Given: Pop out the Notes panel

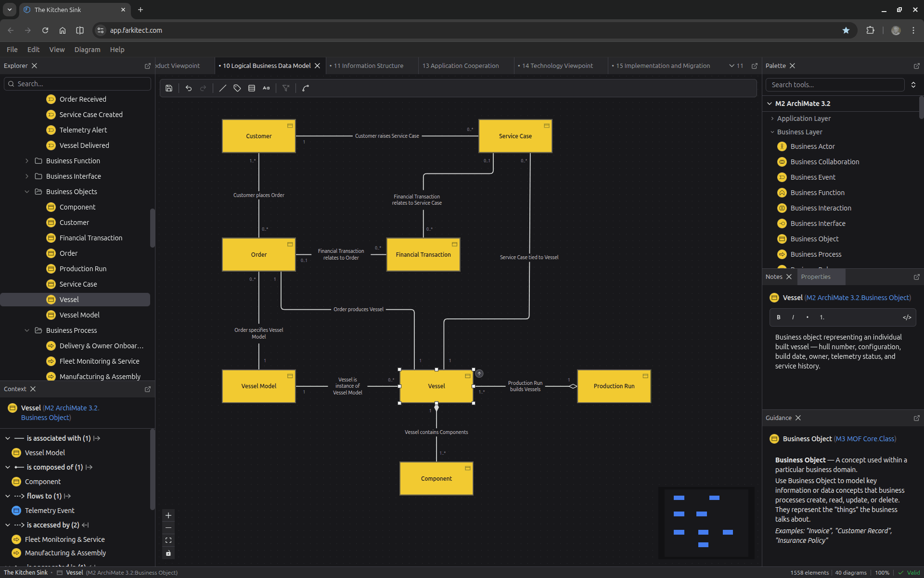Looking at the screenshot, I should (x=917, y=277).
